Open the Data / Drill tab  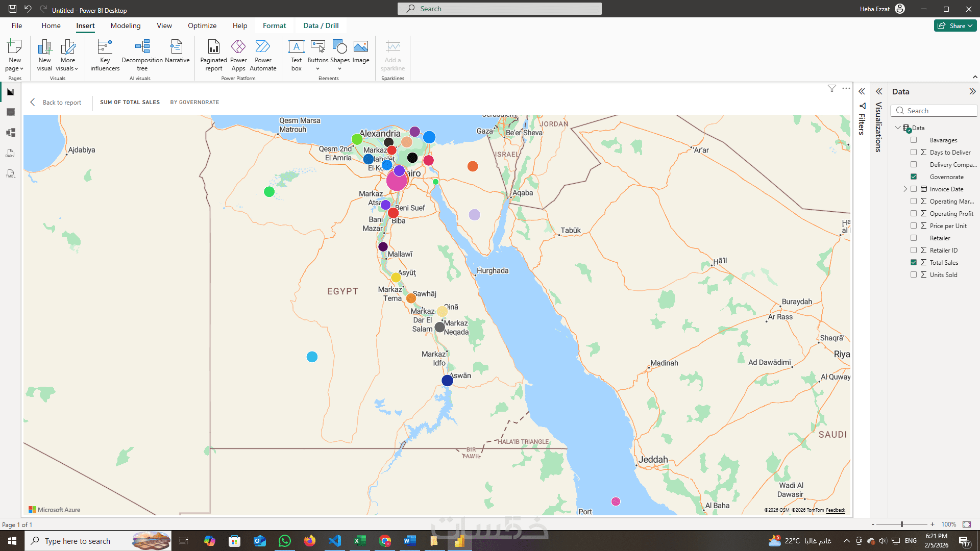(x=321, y=26)
